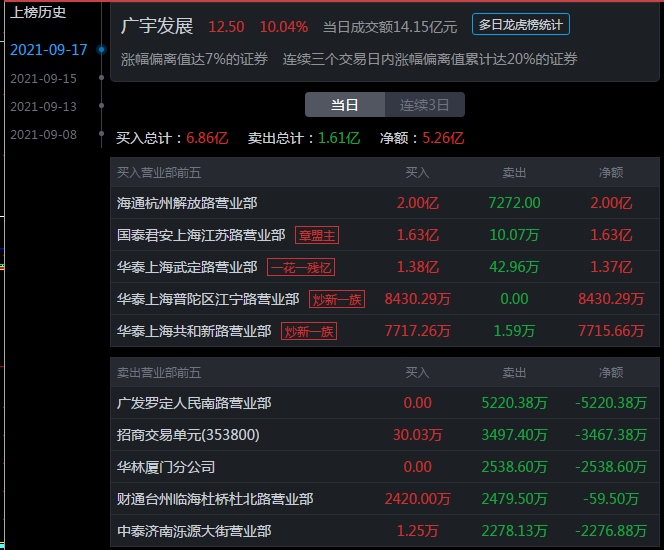Click 炒新一族 tag beside 华泰上海普陀区江宁路营业部
This screenshot has height=550, width=664.
[337, 299]
